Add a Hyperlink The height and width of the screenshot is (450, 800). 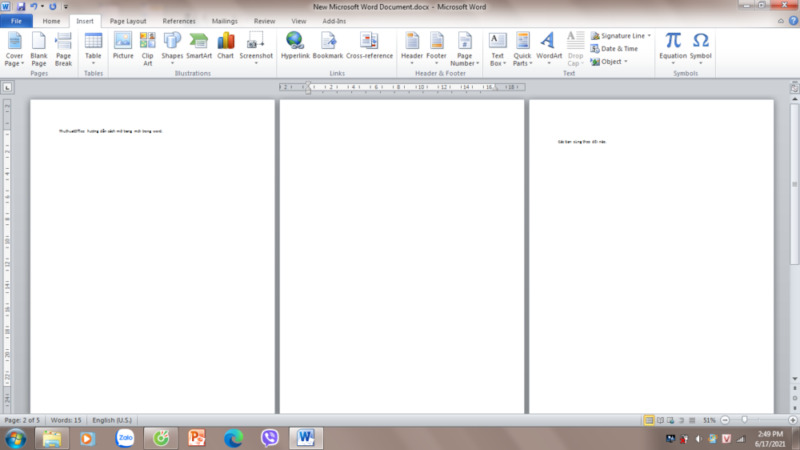coord(295,46)
